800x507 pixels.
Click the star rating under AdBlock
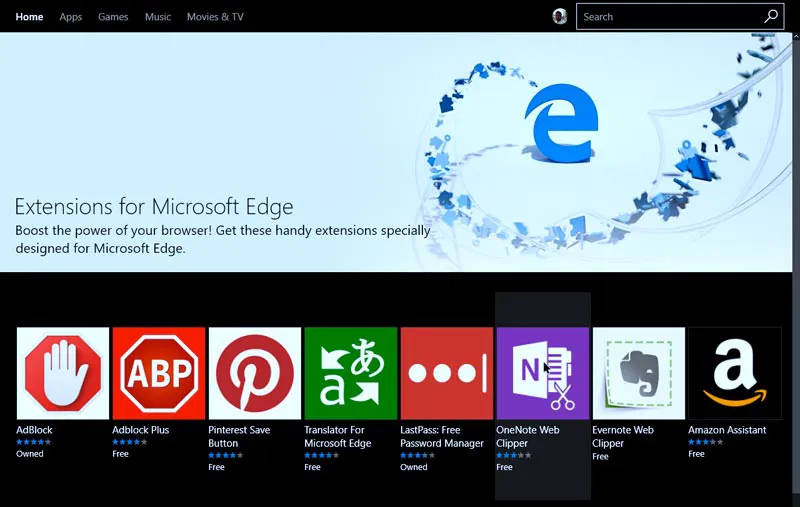tap(34, 442)
